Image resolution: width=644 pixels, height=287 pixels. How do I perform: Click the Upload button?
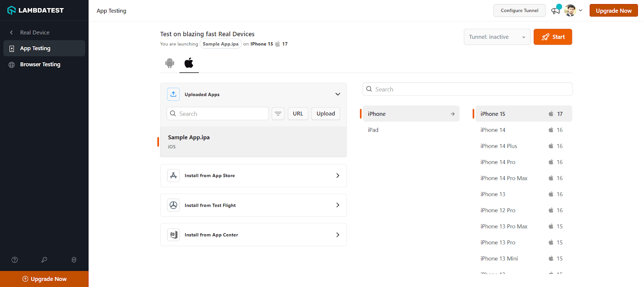tap(326, 114)
